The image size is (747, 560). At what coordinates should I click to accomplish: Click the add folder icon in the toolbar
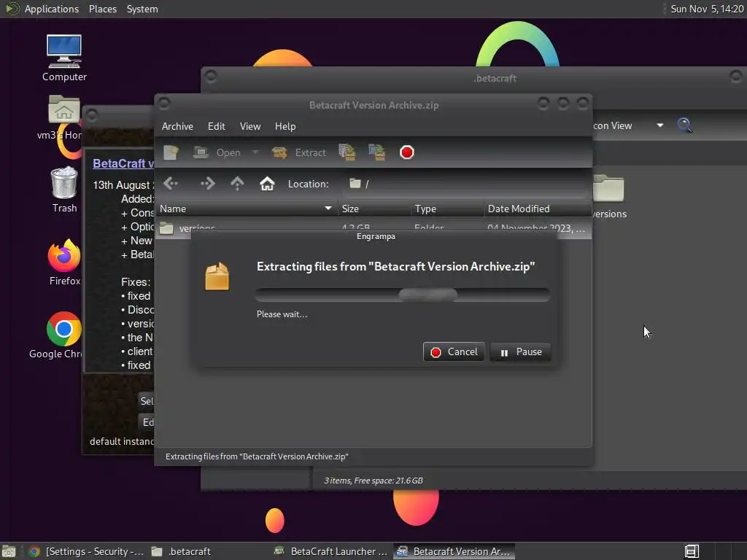pos(377,152)
